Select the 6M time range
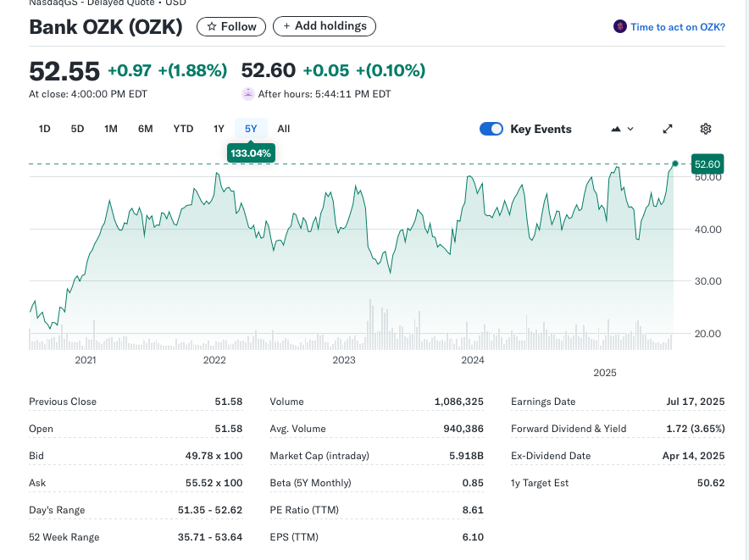The width and height of the screenshot is (749, 560). pyautogui.click(x=146, y=129)
